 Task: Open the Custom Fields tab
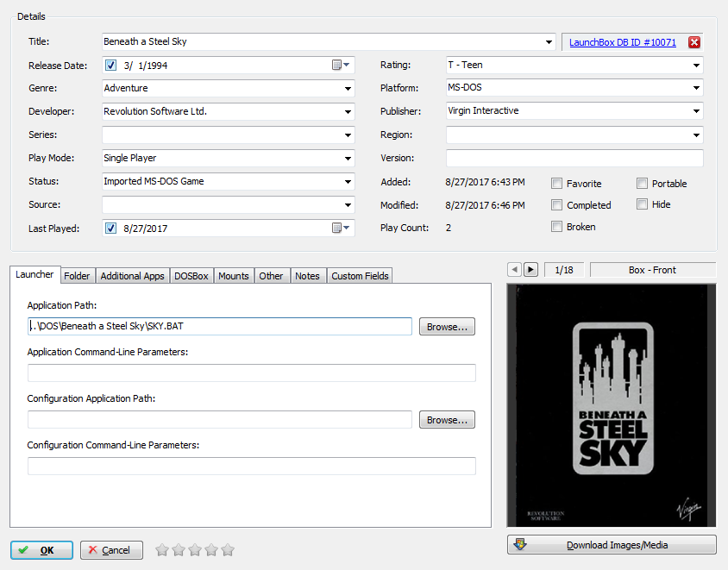click(x=360, y=276)
